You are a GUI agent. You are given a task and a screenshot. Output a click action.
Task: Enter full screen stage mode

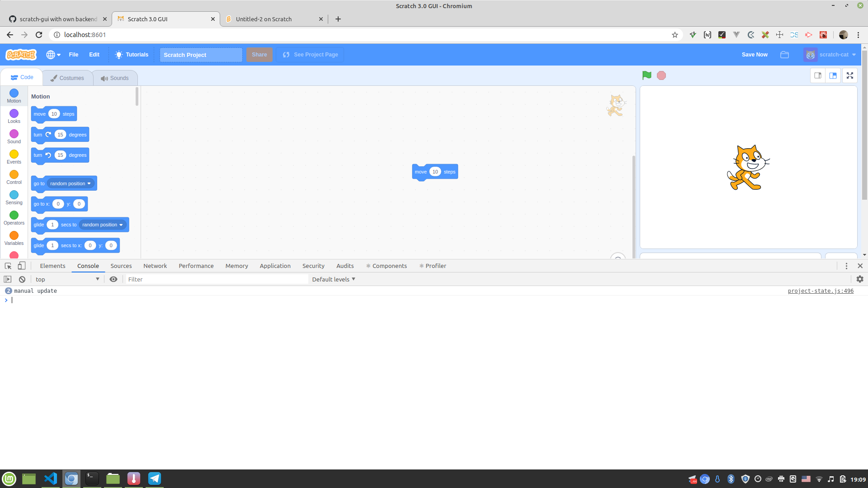(x=850, y=75)
